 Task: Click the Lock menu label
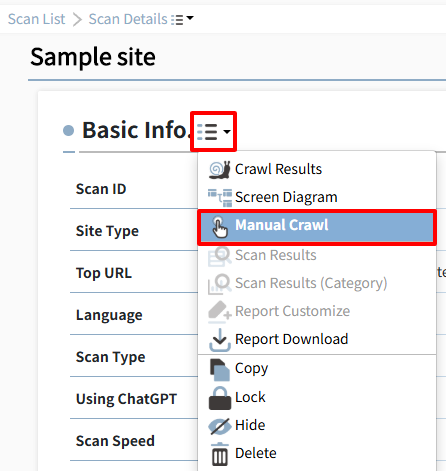(x=250, y=397)
